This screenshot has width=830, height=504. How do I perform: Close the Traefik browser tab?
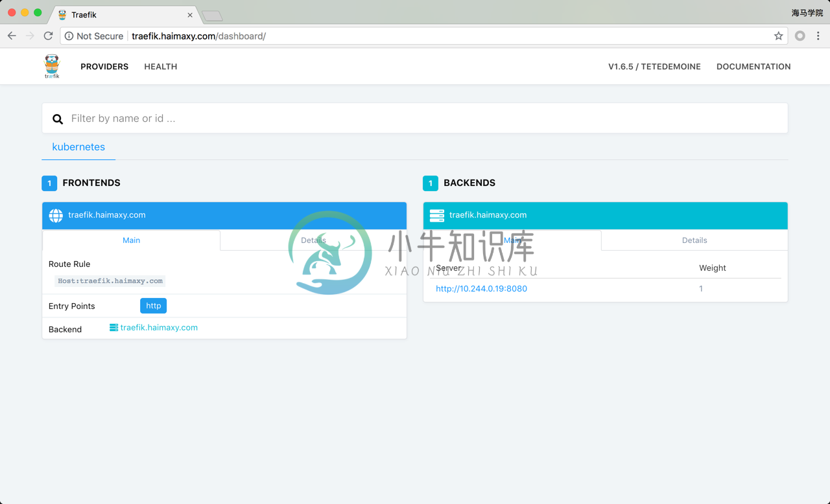tap(190, 15)
